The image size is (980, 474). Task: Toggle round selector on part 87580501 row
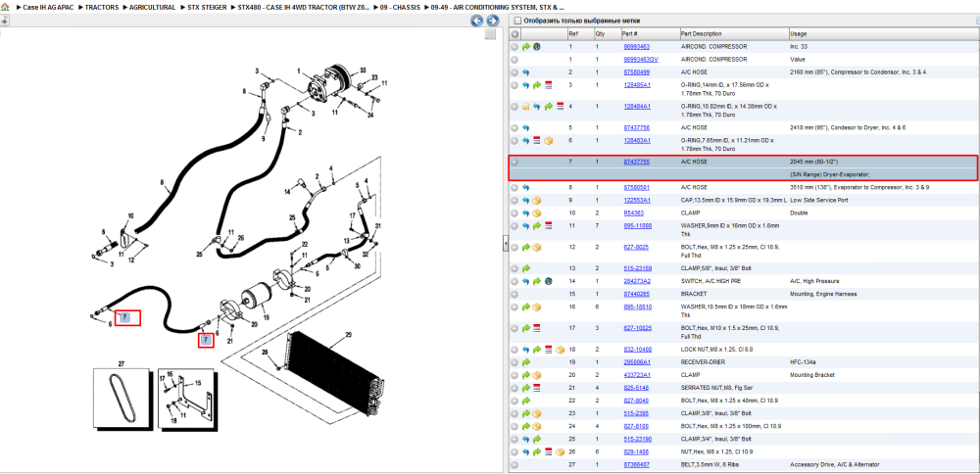[514, 187]
